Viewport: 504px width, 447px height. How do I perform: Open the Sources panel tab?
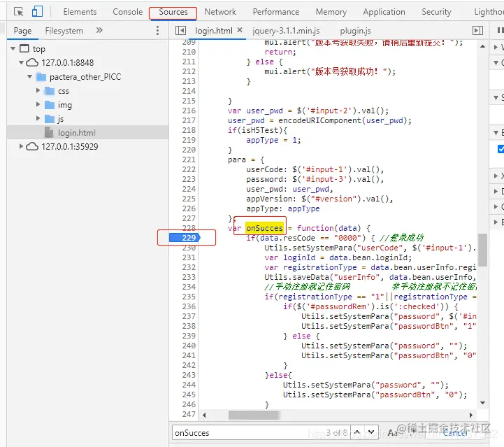pyautogui.click(x=173, y=12)
